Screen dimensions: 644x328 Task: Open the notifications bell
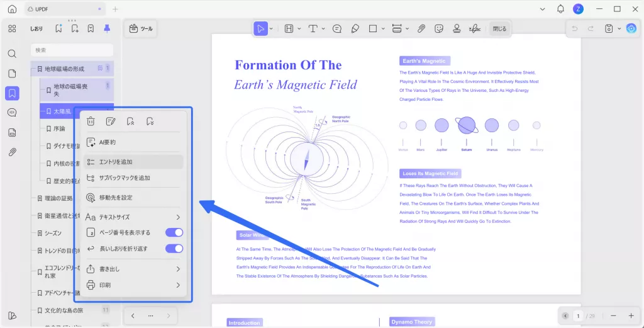point(560,9)
